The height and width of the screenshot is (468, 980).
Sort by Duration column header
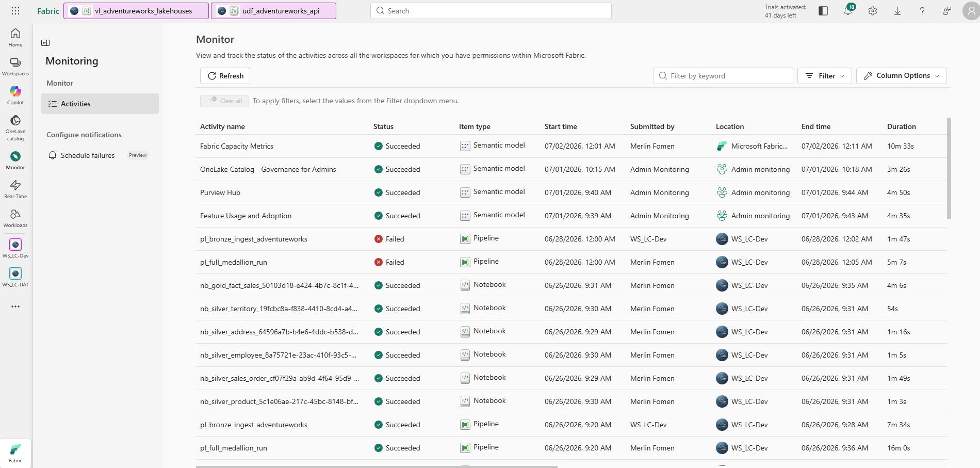(x=902, y=126)
